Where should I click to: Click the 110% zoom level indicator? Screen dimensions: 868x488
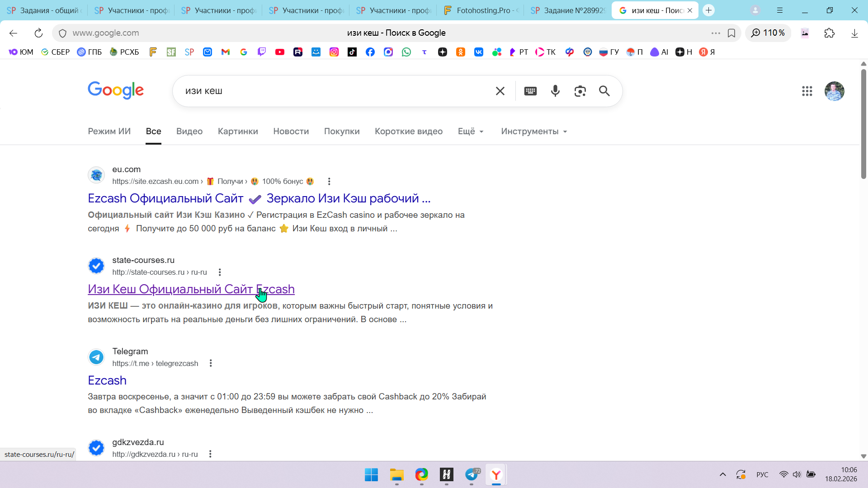point(768,33)
